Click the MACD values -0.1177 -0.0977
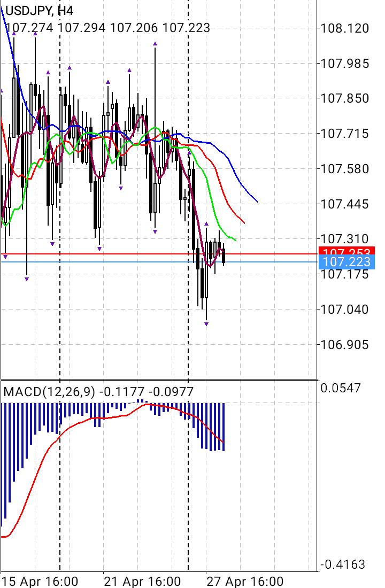This screenshot has height=588, width=385. point(147,392)
